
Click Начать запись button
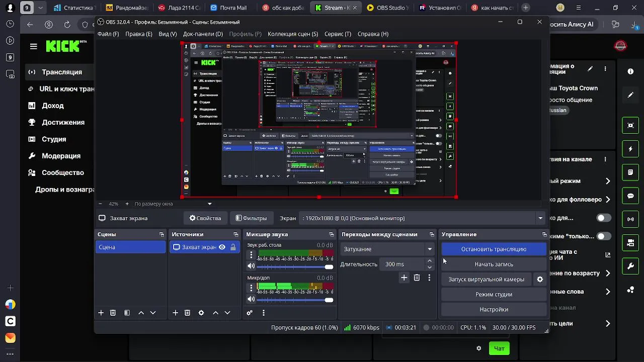pos(494,264)
